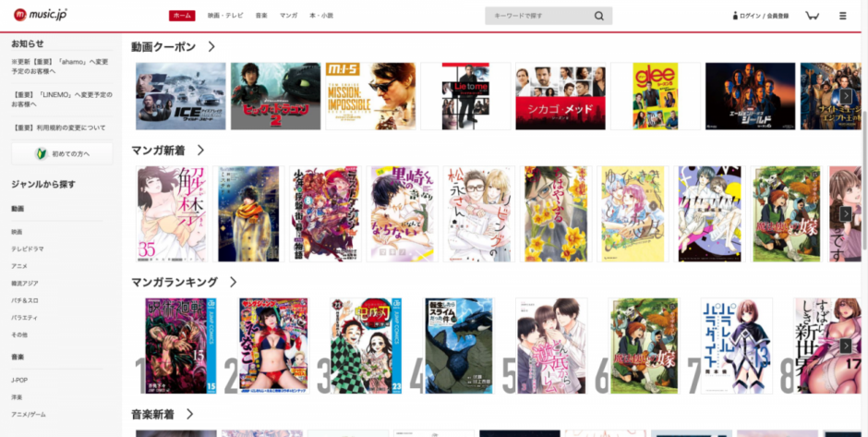The image size is (868, 437).
Task: Click the search magnifier icon
Action: point(599,16)
